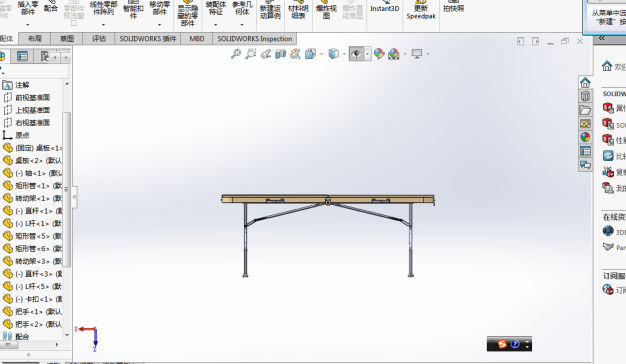Screen dimensions: 626x364
Task: Toggle the 零部件预览窗 checkbox
Action: point(73,24)
